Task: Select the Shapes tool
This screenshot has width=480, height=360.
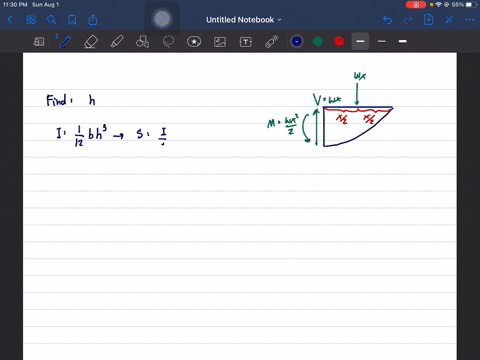Action: click(x=143, y=42)
